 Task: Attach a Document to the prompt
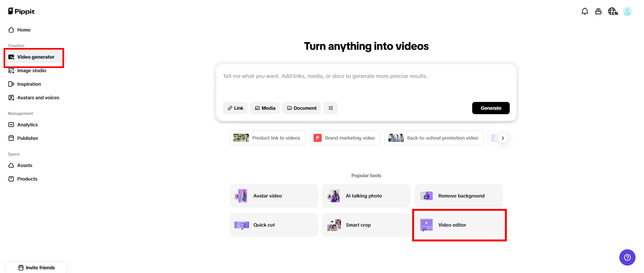click(x=302, y=108)
